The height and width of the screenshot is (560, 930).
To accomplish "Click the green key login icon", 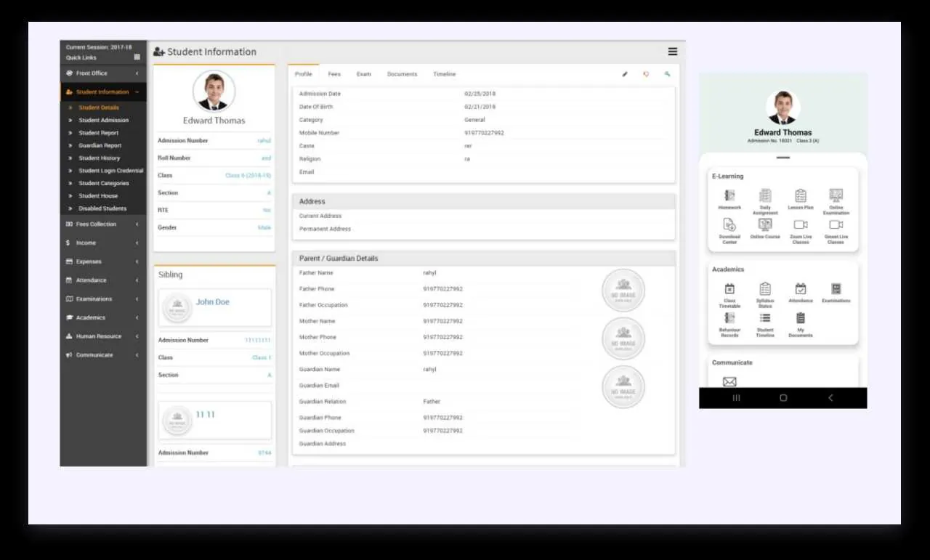I will tap(667, 74).
